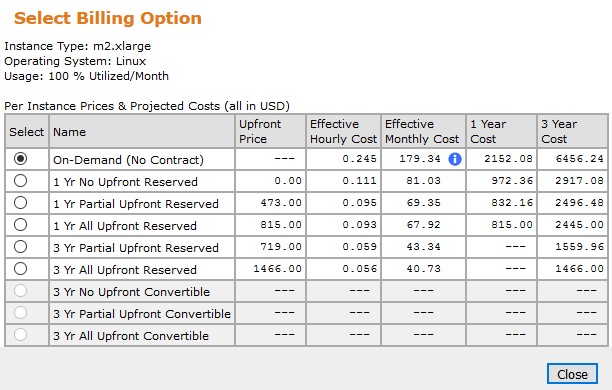This screenshot has height=390, width=612.
Task: Click the blue info icon beside 179.34
Action: 455,159
